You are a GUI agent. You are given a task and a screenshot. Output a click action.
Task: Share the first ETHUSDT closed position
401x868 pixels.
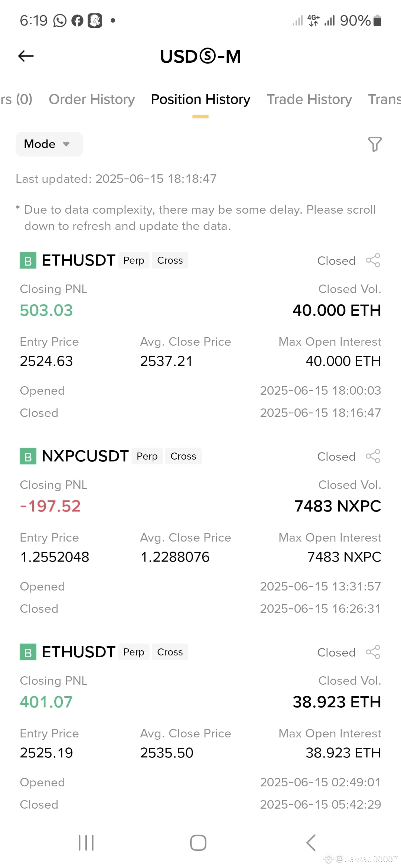point(373,260)
